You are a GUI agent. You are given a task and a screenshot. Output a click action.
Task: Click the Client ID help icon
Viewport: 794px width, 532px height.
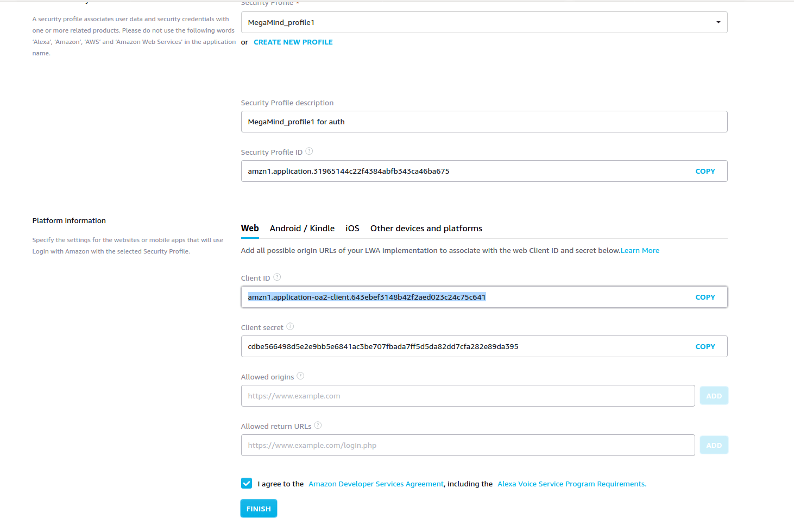coord(277,277)
